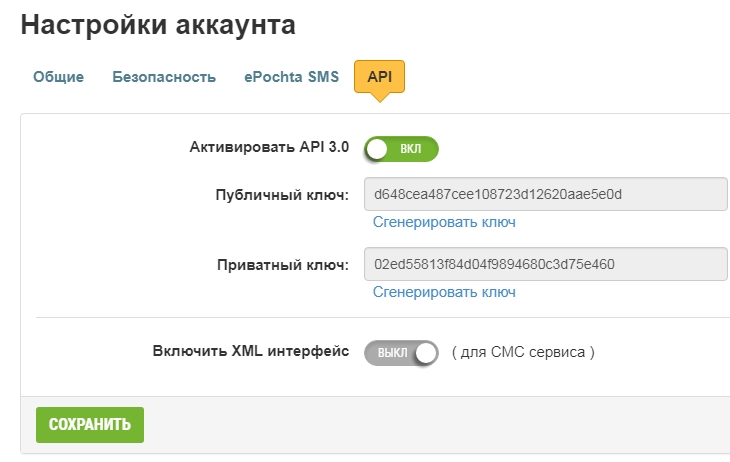Click the white knob on the ВЫКЛ toggle
The width and height of the screenshot is (730, 462).
tap(426, 352)
